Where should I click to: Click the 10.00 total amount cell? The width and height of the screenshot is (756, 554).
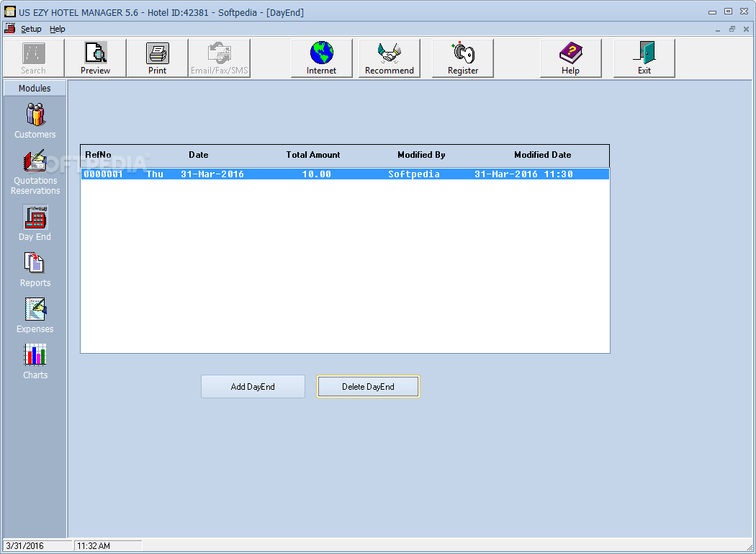[x=317, y=174]
